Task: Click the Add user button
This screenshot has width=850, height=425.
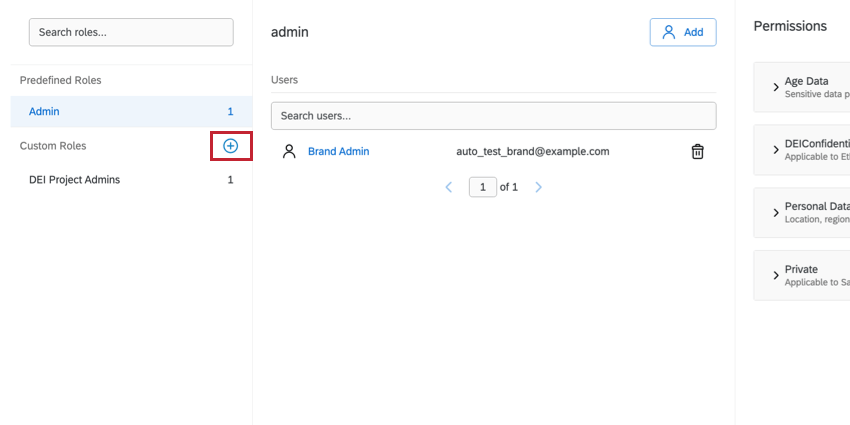Action: [683, 32]
